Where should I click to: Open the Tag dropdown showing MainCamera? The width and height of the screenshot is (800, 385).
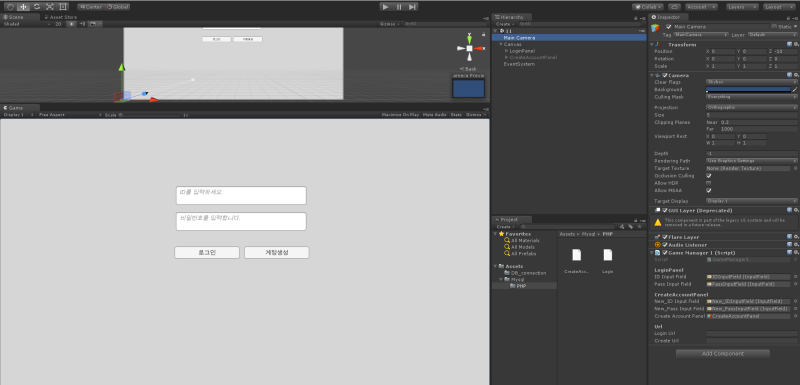(x=701, y=35)
